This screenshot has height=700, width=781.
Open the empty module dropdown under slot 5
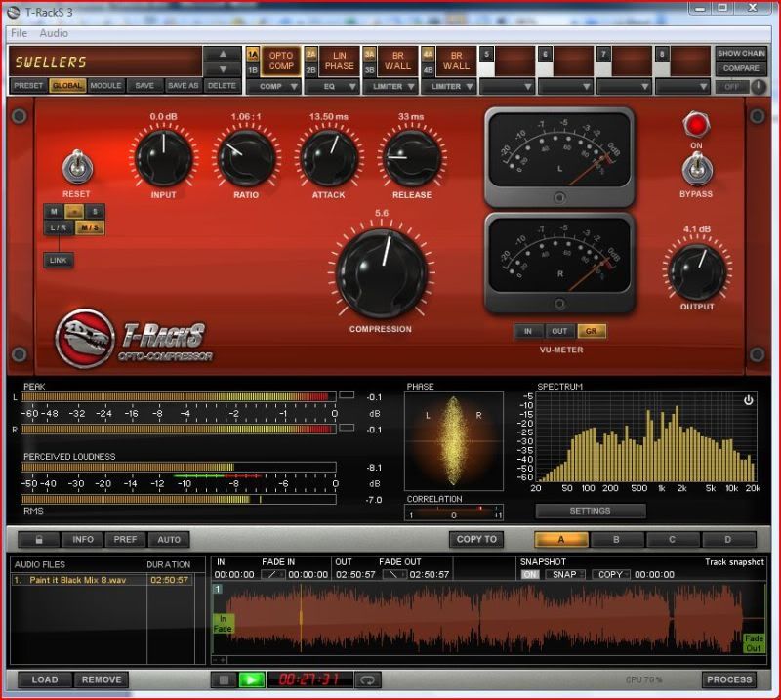point(509,87)
